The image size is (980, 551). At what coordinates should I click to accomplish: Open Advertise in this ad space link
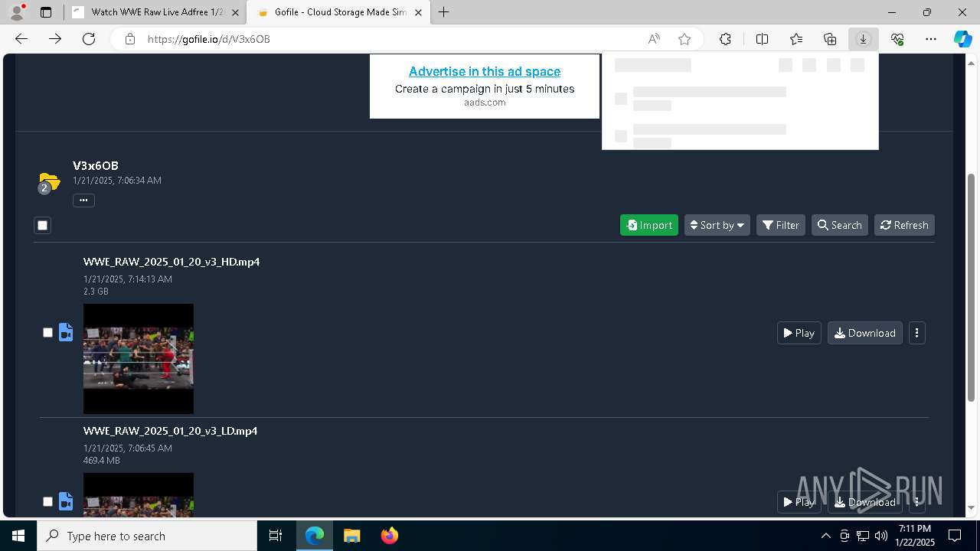click(485, 71)
